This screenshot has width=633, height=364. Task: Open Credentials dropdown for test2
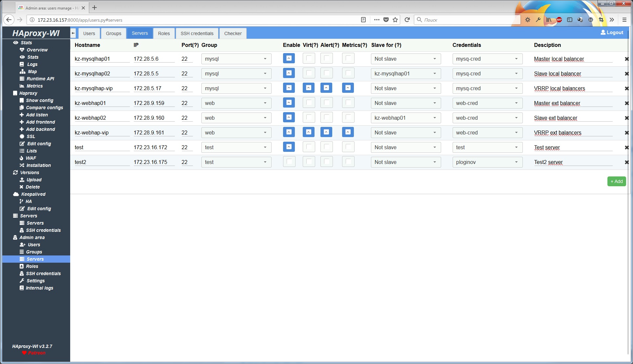click(487, 162)
